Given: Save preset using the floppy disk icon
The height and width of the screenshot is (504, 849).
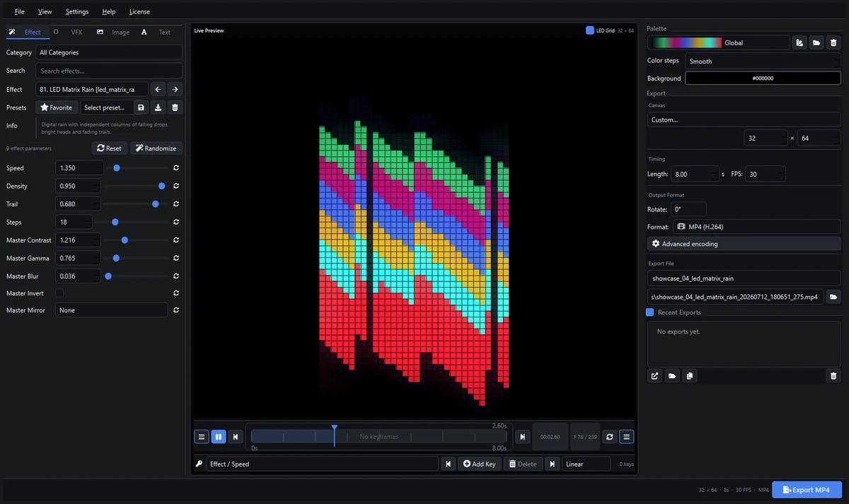Looking at the screenshot, I should (x=141, y=107).
